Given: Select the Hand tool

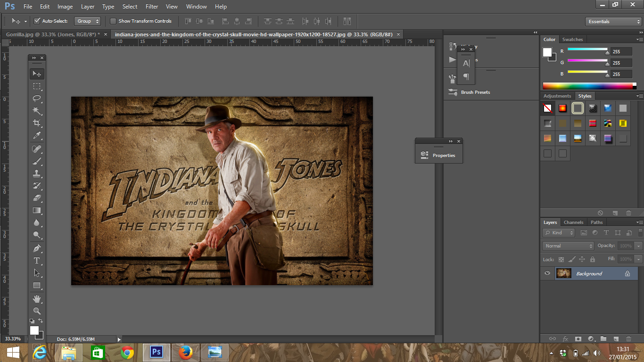Looking at the screenshot, I should coord(37,299).
